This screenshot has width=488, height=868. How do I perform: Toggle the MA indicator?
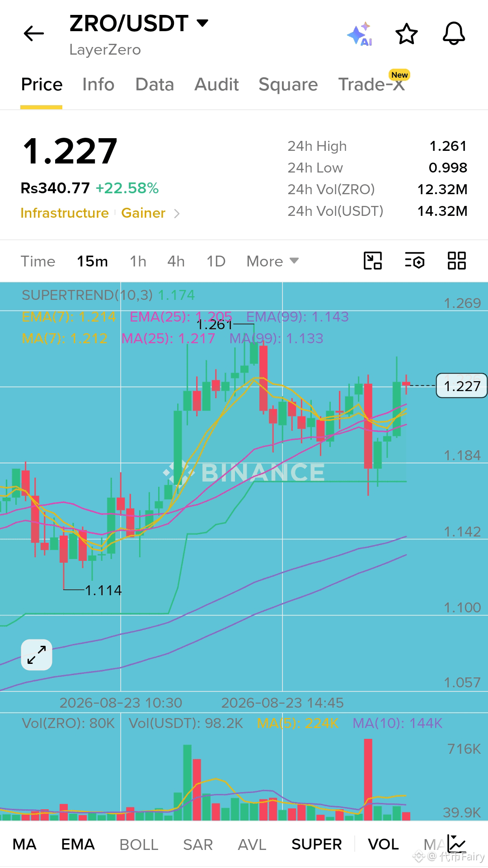pos(24,844)
